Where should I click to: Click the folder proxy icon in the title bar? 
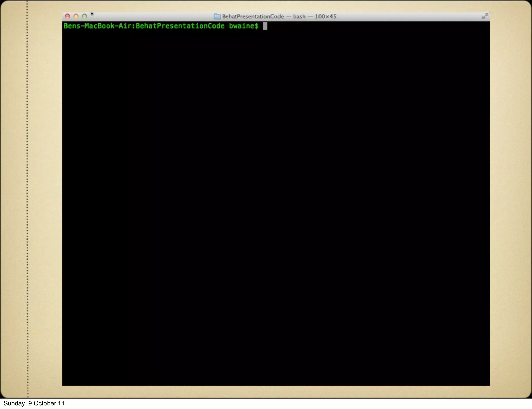[x=217, y=17]
